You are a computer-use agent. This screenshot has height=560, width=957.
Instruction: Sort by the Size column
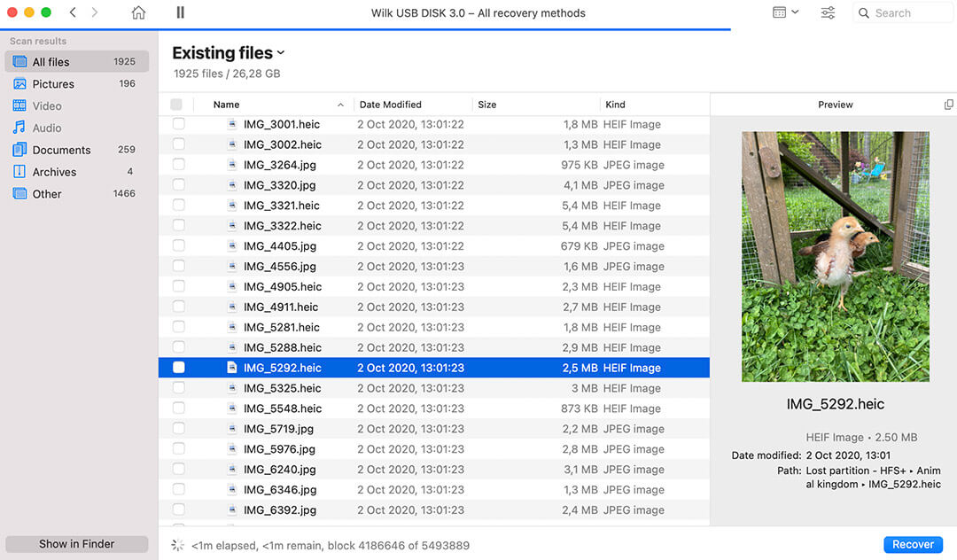click(487, 105)
